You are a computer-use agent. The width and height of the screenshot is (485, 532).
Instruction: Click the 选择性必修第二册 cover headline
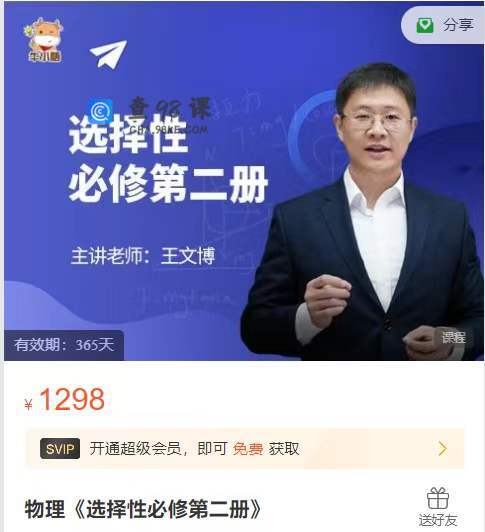click(x=168, y=159)
